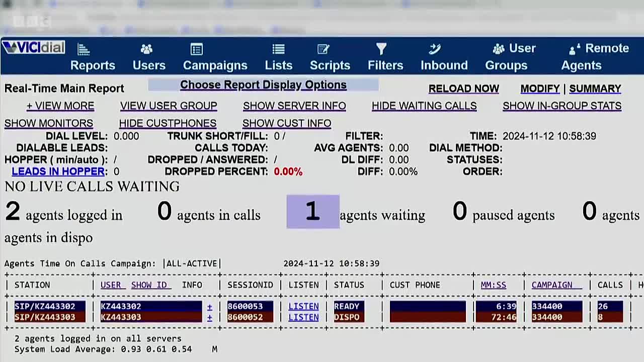Open Choose Report Display Options
The height and width of the screenshot is (362, 644).
click(x=263, y=84)
